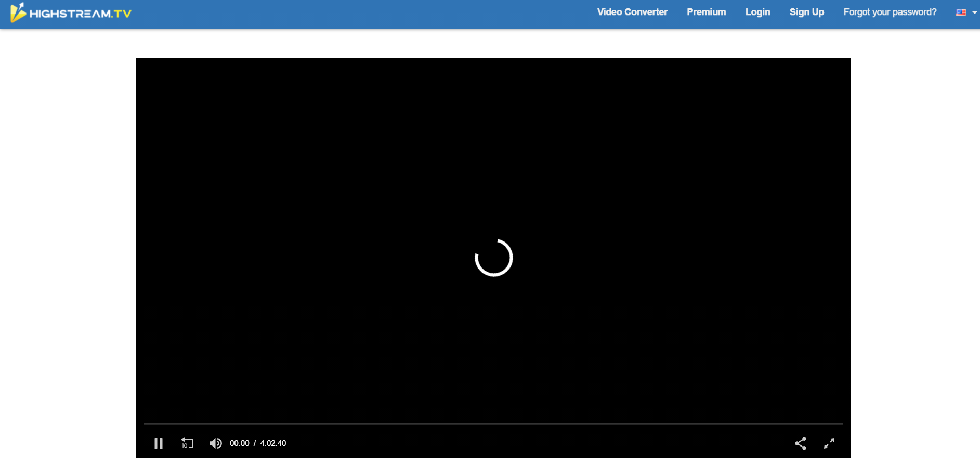Click the yellow Highstream logo icon
The height and width of the screenshot is (472, 980).
[18, 13]
